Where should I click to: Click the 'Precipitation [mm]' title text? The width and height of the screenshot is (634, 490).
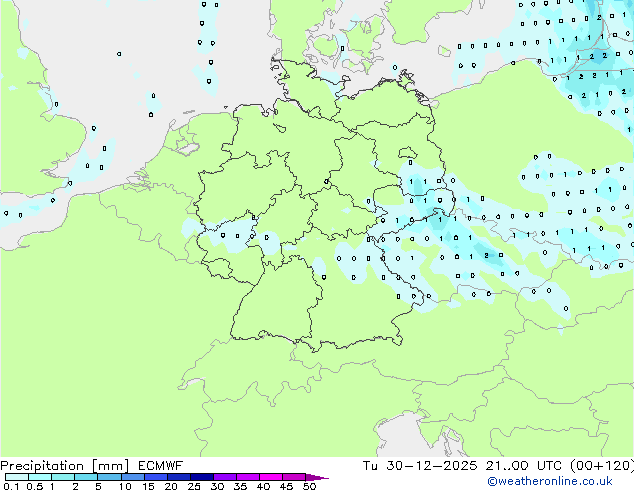65,466
